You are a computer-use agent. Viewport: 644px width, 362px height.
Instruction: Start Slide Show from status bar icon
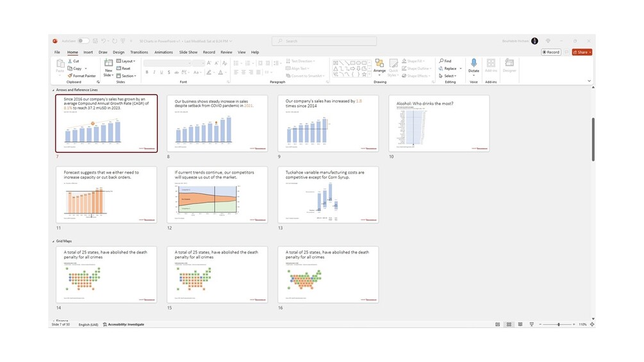(531, 325)
